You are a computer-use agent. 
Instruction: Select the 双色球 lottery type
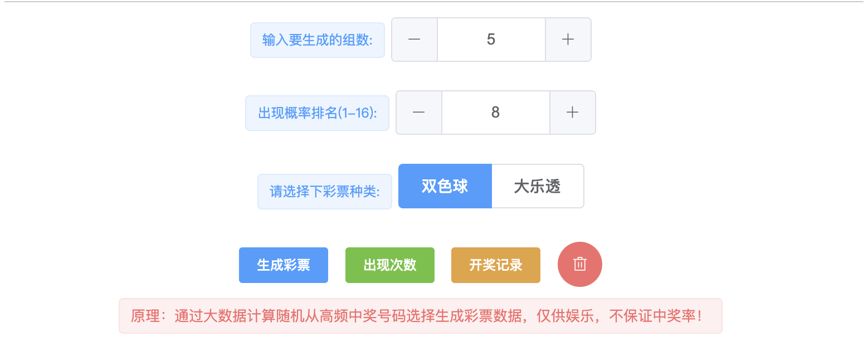pyautogui.click(x=445, y=186)
